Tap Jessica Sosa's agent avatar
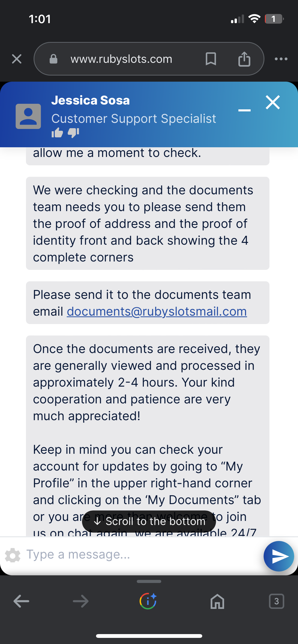Image resolution: width=298 pixels, height=644 pixels. click(x=28, y=116)
